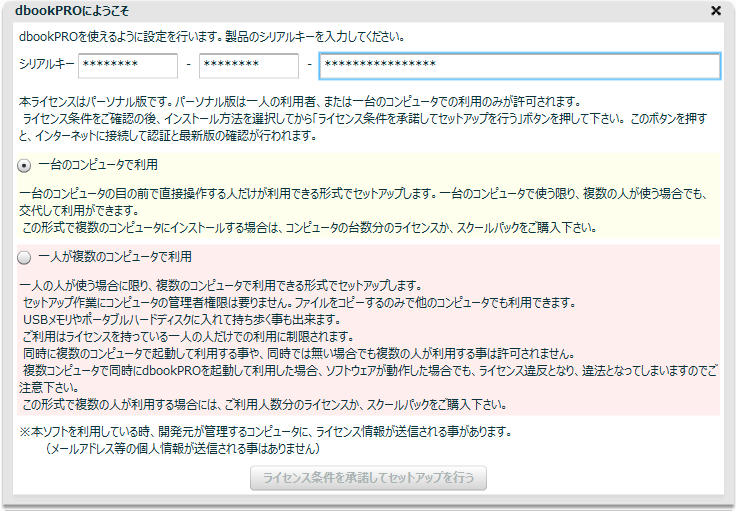
Task: Click the second serial key input field
Action: point(249,66)
